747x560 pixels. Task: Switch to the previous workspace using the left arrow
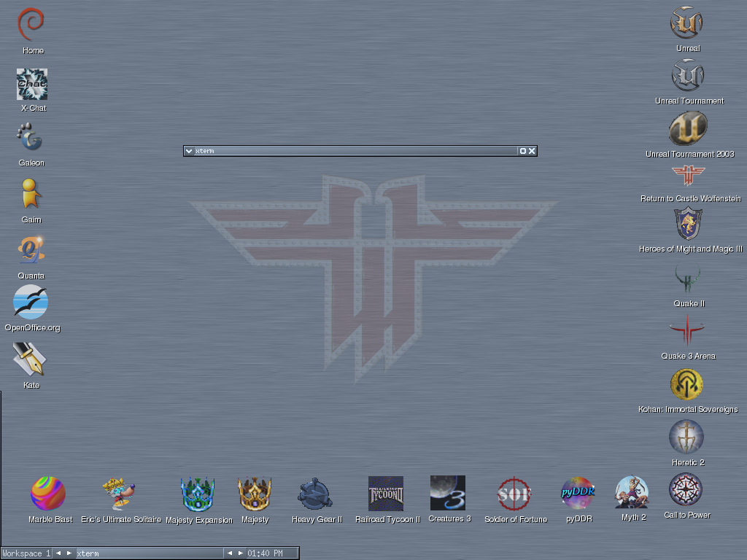[x=58, y=553]
